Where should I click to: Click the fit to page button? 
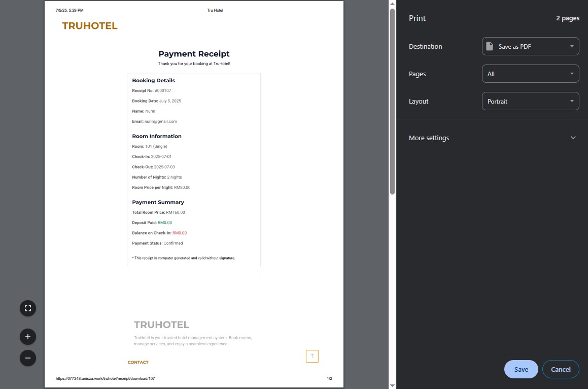28,308
